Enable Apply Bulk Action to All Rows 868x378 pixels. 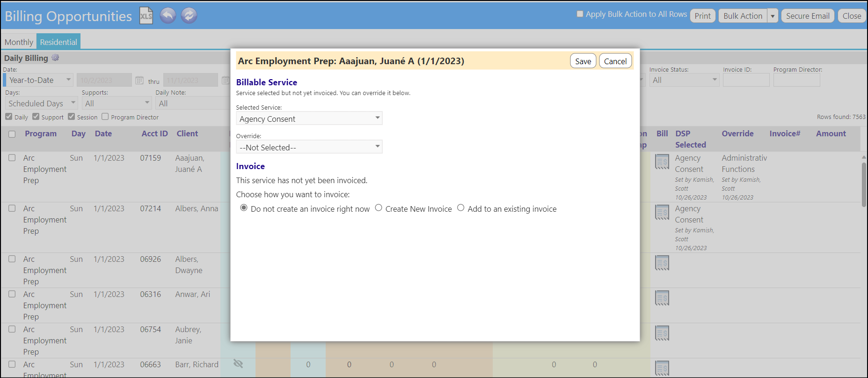(580, 14)
